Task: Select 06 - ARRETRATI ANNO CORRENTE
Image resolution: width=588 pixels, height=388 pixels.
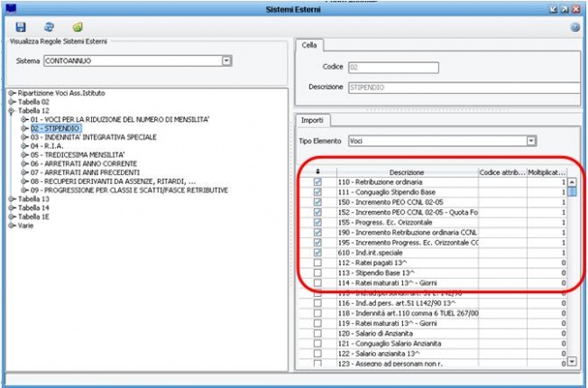Action: 84,163
